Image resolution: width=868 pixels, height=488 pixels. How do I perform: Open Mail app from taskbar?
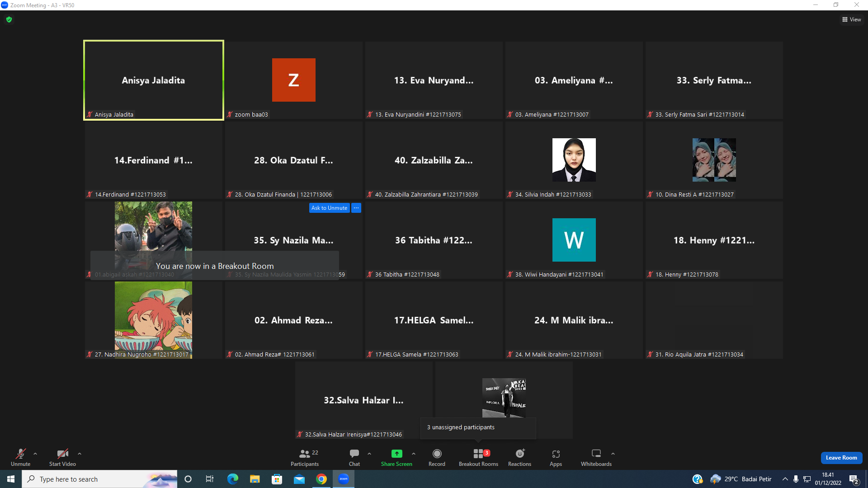coord(299,479)
